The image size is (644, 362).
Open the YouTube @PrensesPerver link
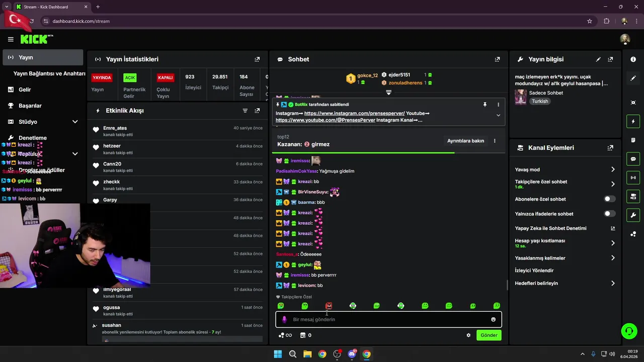click(325, 120)
